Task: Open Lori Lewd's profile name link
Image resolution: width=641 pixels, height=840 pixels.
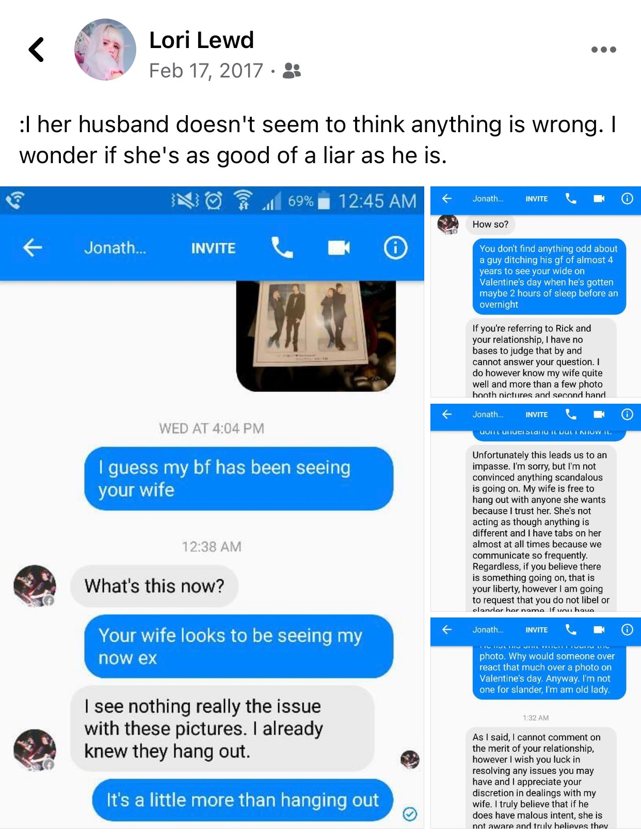Action: coord(201,40)
